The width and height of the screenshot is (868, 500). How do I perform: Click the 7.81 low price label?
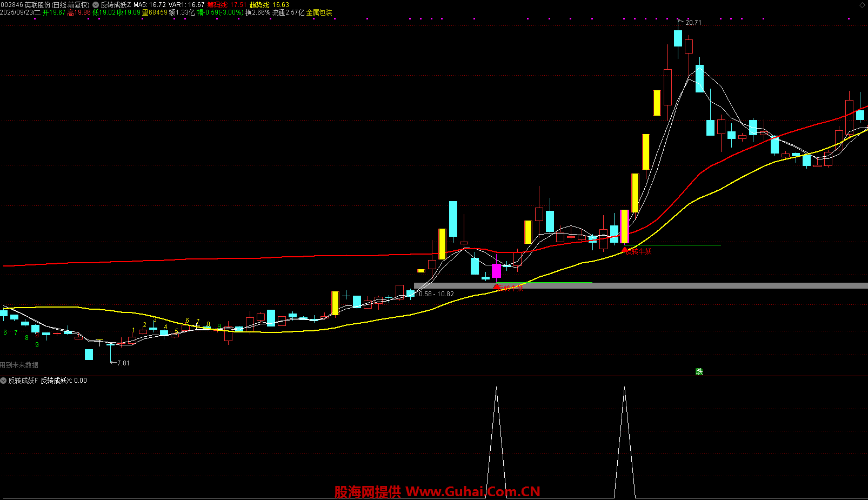point(123,363)
